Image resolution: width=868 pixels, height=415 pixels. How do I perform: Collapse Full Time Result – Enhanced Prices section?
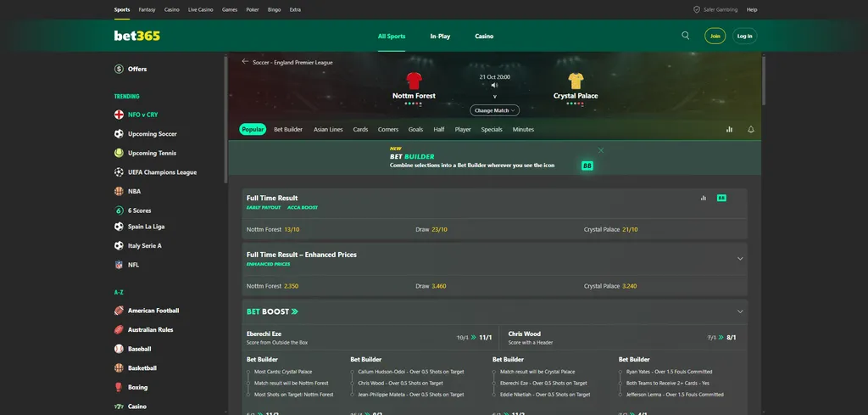(740, 259)
